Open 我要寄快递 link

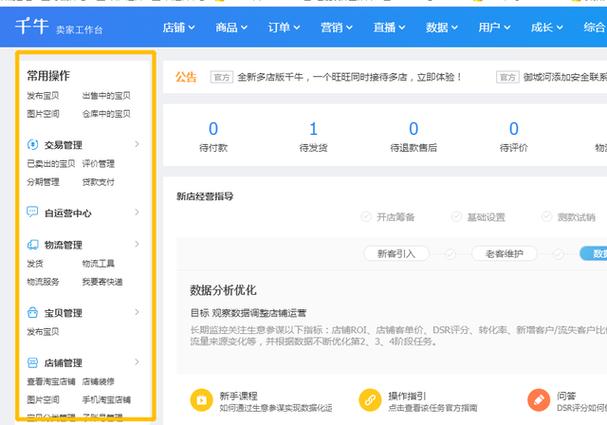102,282
